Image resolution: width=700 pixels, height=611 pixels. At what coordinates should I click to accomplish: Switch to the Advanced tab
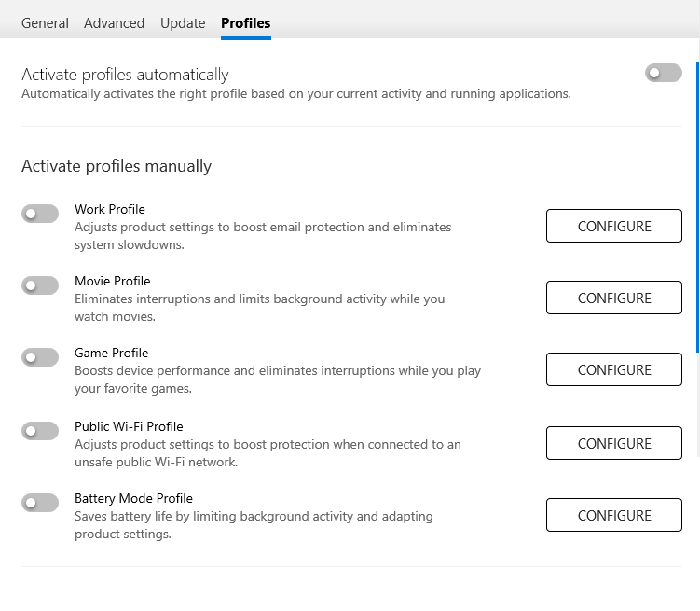114,23
